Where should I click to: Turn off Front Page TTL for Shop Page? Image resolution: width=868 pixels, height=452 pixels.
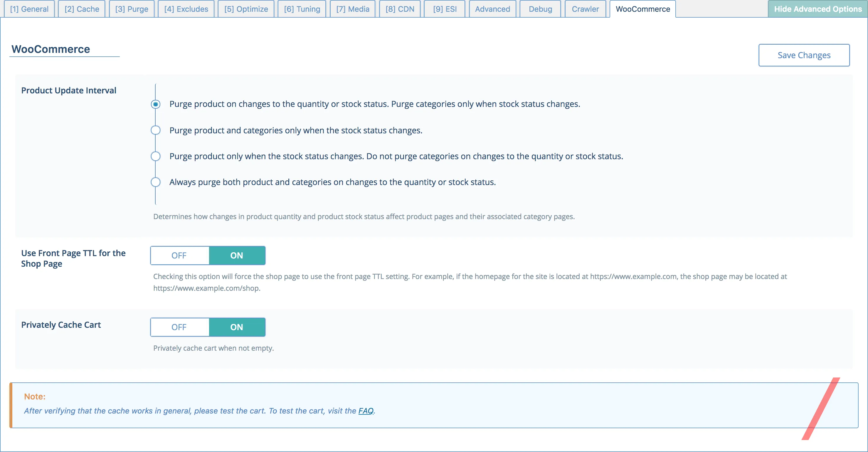coord(179,256)
